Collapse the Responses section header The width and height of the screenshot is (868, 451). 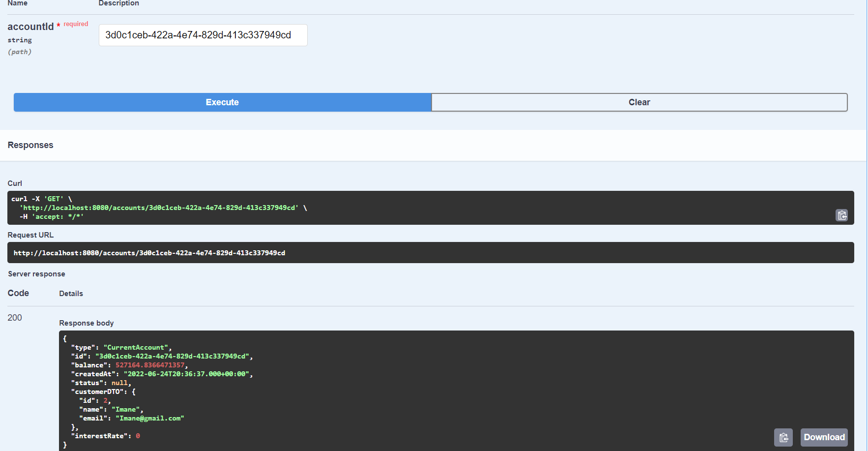(30, 145)
